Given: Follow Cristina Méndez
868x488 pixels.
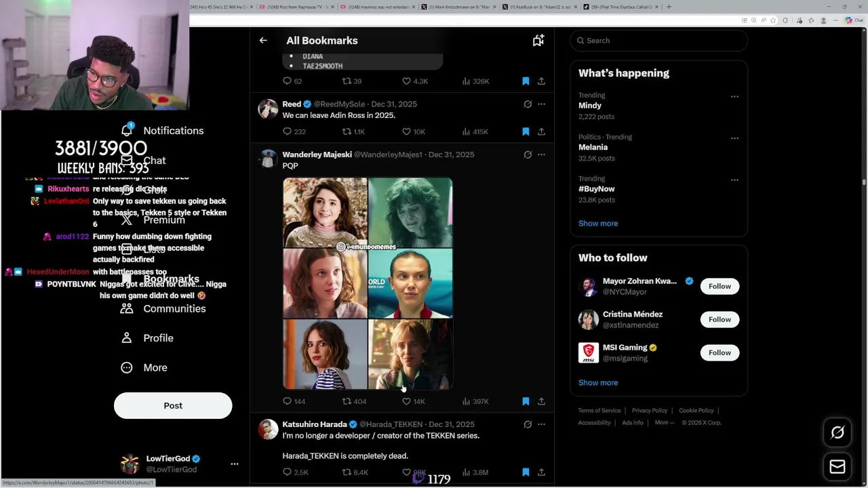Looking at the screenshot, I should click(x=719, y=319).
